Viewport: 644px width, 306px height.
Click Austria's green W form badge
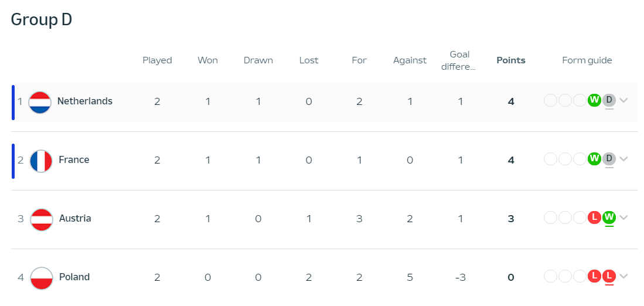(x=609, y=217)
